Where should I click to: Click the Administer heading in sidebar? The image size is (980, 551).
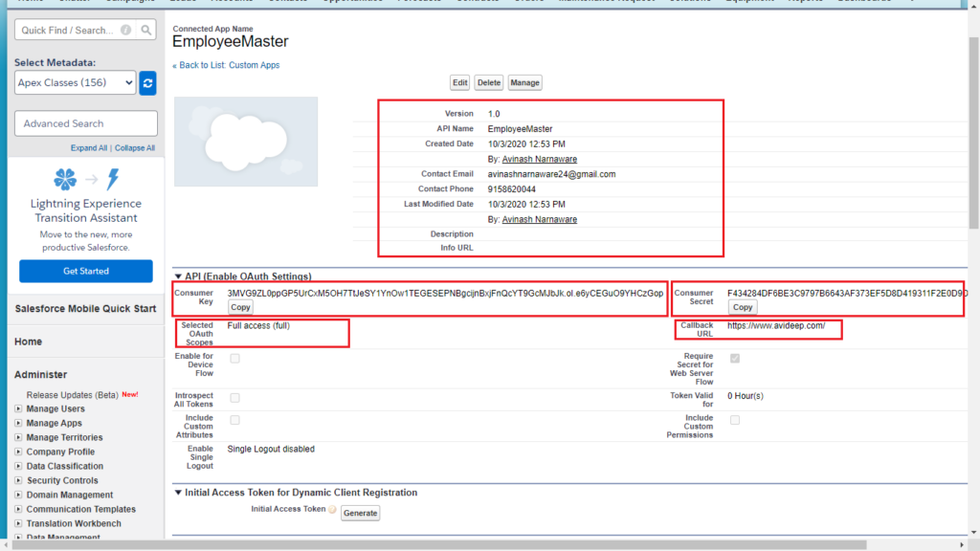pyautogui.click(x=40, y=375)
